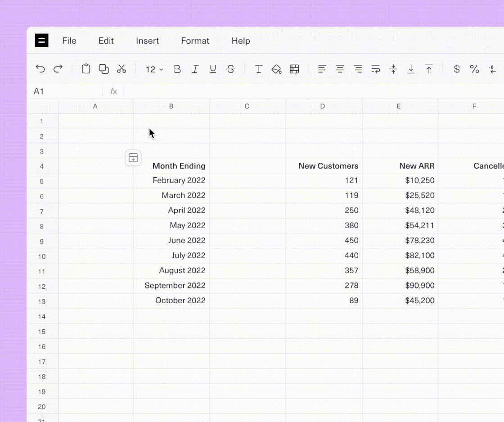Image resolution: width=504 pixels, height=422 pixels.
Task: Vertically align to top
Action: pos(429,69)
